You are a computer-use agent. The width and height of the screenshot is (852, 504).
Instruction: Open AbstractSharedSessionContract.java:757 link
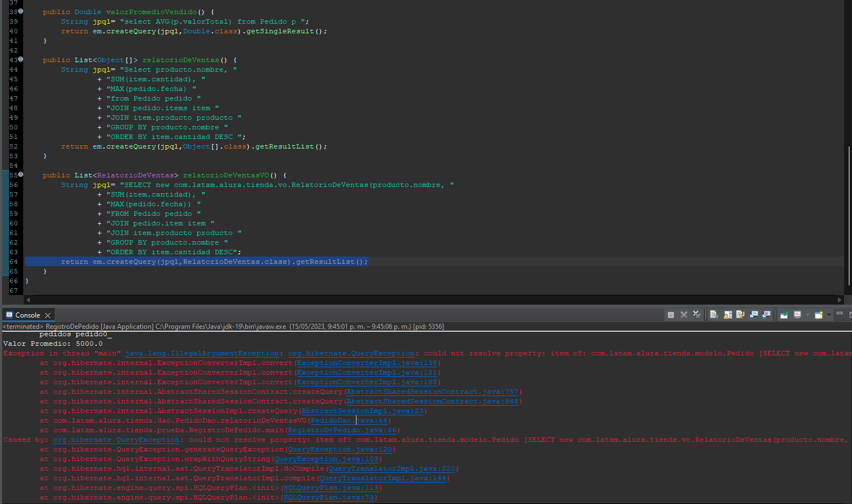433,392
